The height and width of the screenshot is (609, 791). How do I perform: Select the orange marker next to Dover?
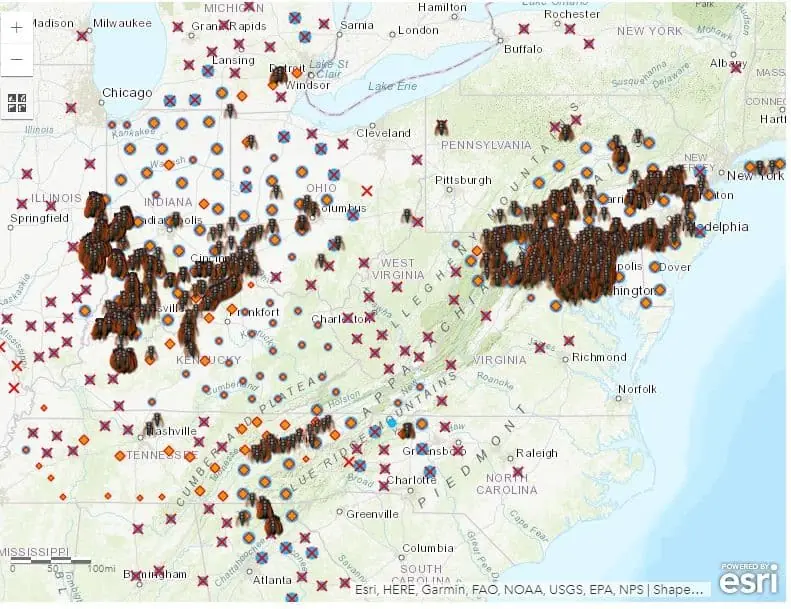click(x=654, y=268)
